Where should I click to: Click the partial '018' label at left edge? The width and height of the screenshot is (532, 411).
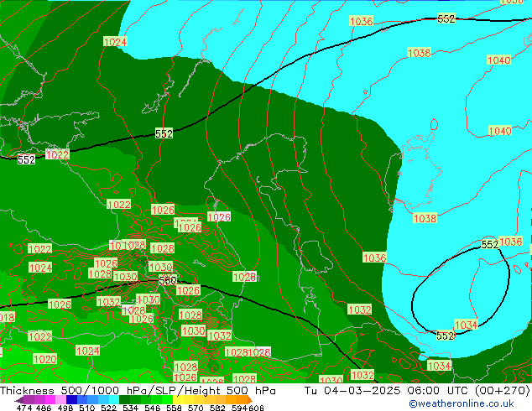coord(7,317)
